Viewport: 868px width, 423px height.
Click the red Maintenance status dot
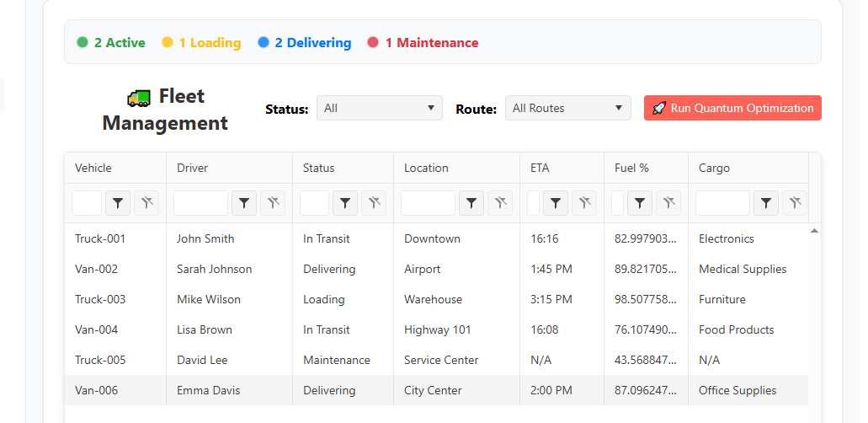[x=373, y=43]
